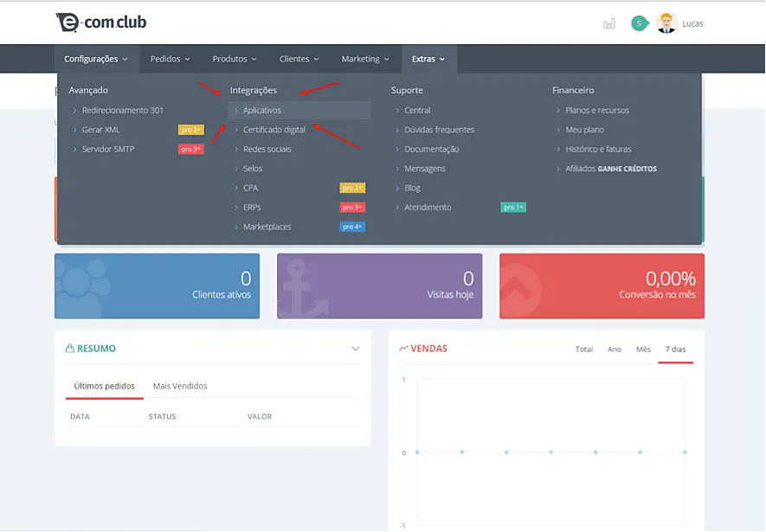Switch to the Mais Vendidos tab
This screenshot has width=766, height=532.
(180, 386)
